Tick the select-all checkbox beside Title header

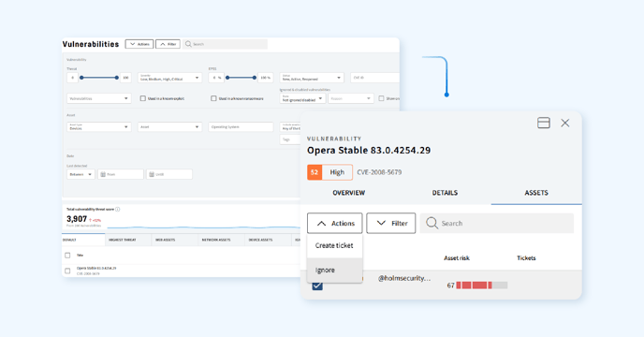[67, 256]
